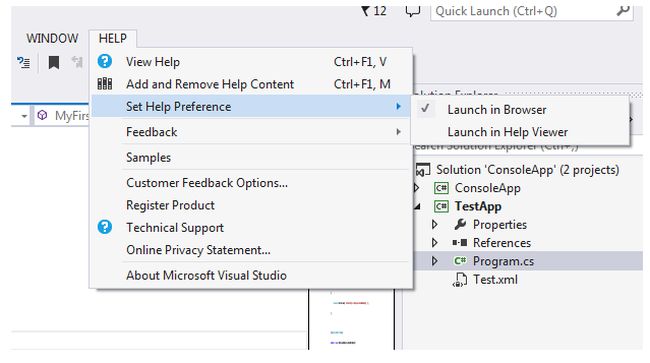Select Test.xml in Solution Explorer
650x363 pixels.
click(495, 280)
